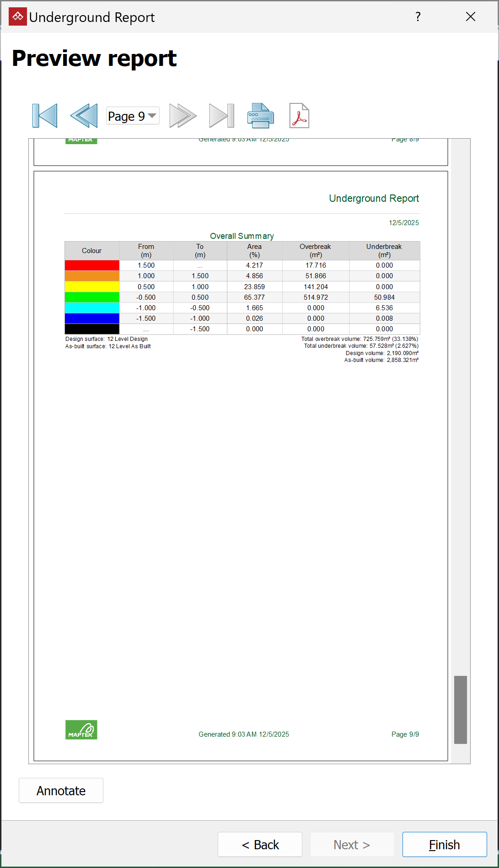Click area value '65.377'
Viewport: 499px width, 868px height.
255,297
